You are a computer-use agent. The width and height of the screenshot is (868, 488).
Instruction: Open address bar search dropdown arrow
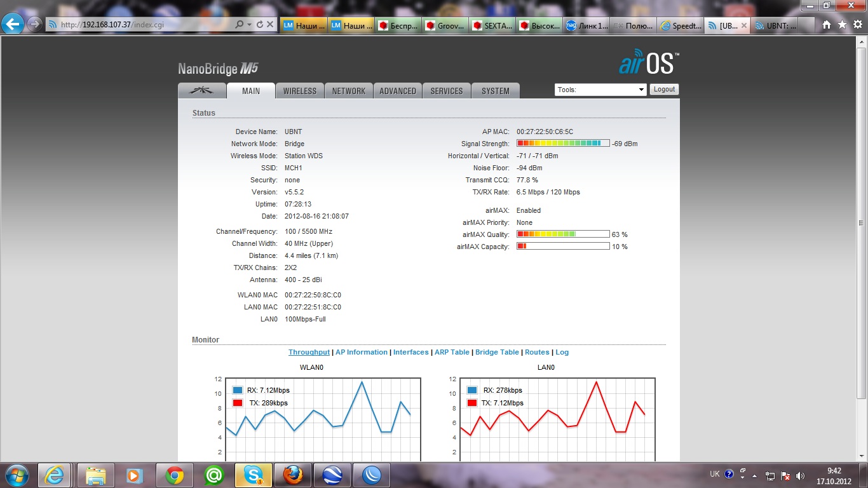tap(248, 25)
